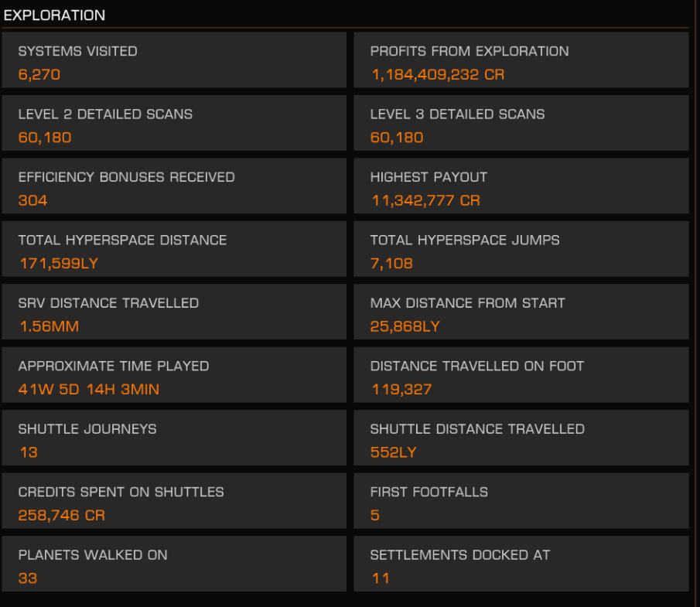The height and width of the screenshot is (607, 700).
Task: Click Credits Spent On Shuttles tile
Action: (174, 501)
